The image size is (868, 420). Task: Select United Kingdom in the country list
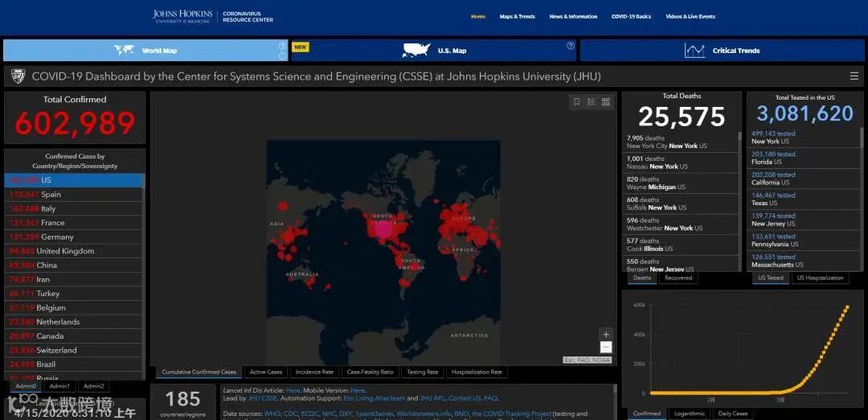click(74, 251)
